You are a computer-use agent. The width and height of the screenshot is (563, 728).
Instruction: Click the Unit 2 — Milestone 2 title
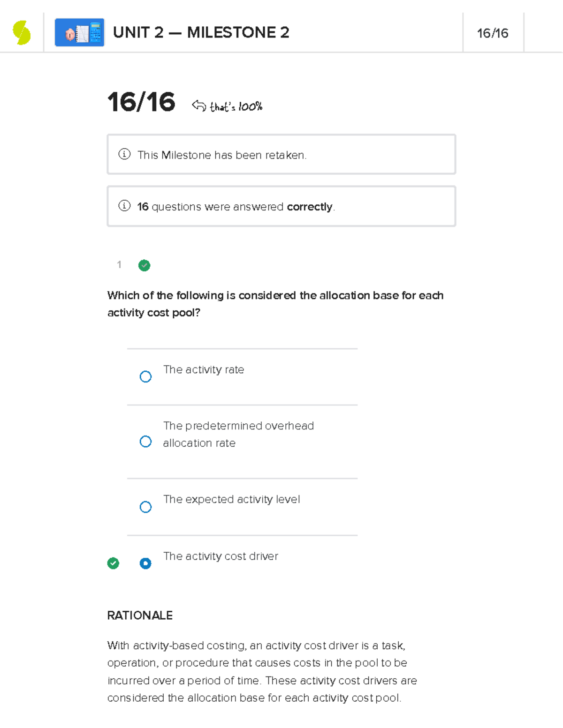[201, 33]
